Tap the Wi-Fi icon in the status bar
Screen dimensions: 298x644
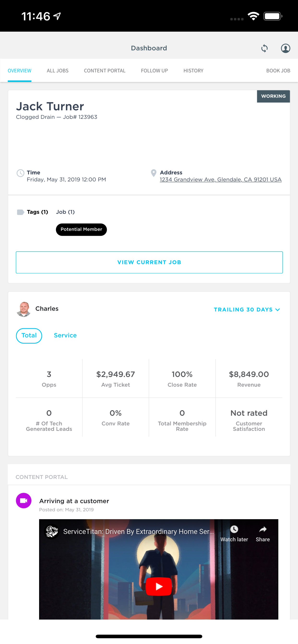click(x=254, y=16)
